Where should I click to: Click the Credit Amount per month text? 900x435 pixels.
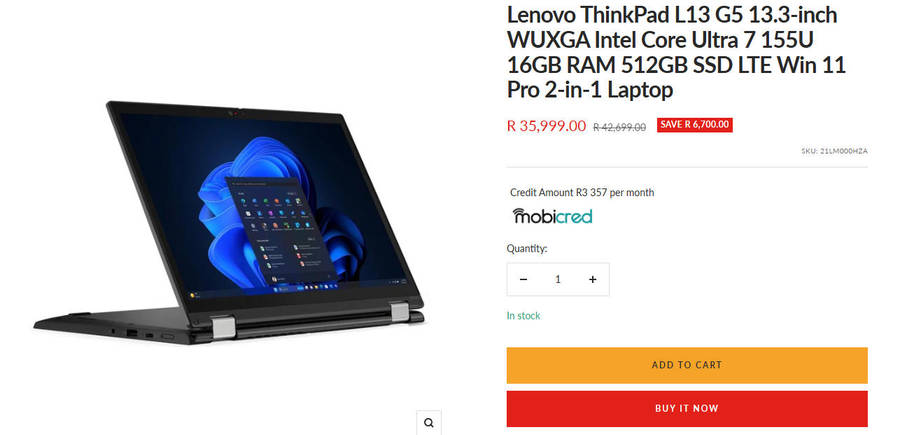(582, 193)
